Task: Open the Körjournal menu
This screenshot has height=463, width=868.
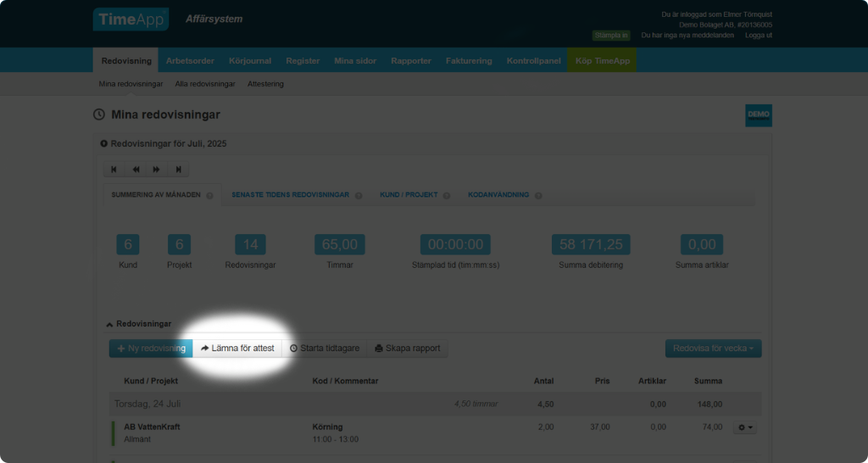Action: click(250, 61)
